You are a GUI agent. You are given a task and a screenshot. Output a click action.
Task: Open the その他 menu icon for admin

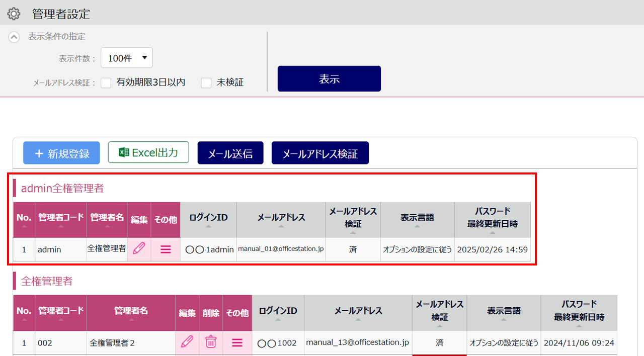pyautogui.click(x=166, y=249)
